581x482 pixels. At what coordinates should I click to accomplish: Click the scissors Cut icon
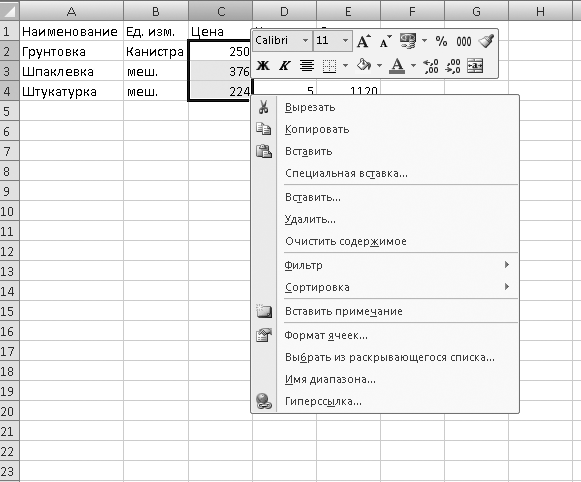click(263, 107)
